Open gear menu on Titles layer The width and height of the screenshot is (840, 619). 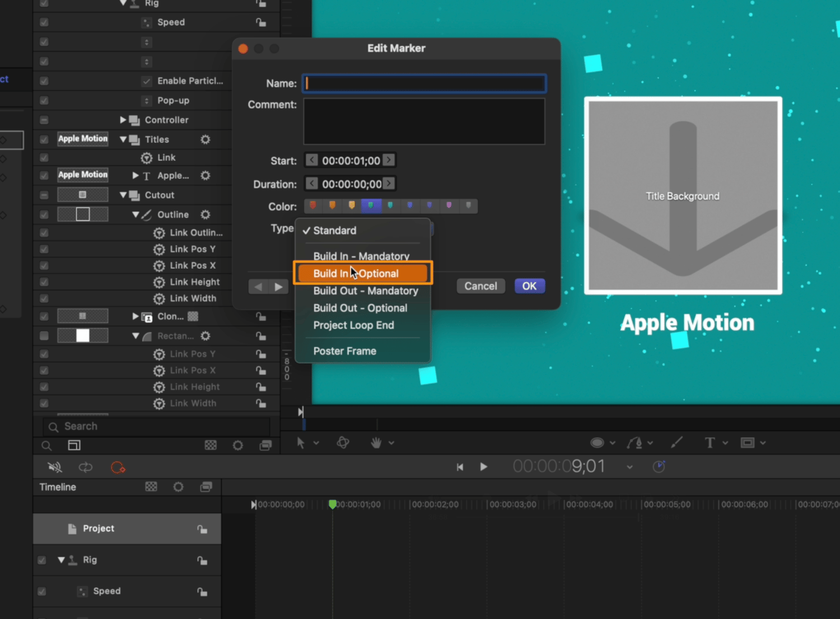(206, 139)
